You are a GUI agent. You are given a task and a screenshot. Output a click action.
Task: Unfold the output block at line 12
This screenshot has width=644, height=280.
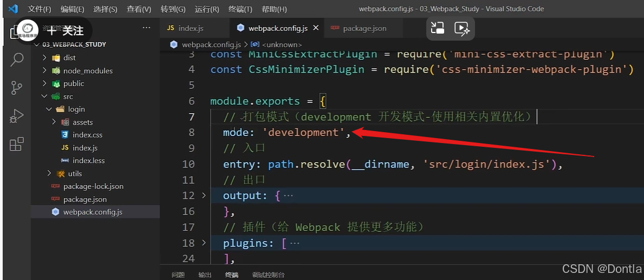coord(204,196)
